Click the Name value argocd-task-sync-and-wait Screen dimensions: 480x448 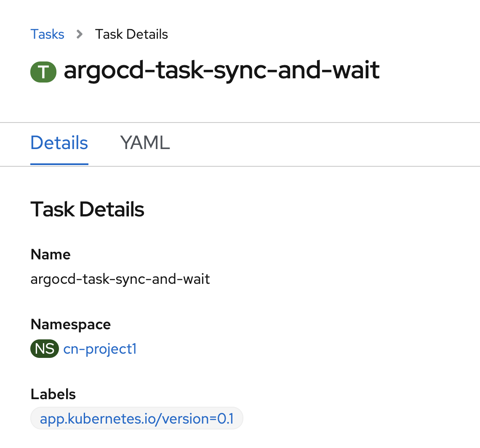(120, 279)
